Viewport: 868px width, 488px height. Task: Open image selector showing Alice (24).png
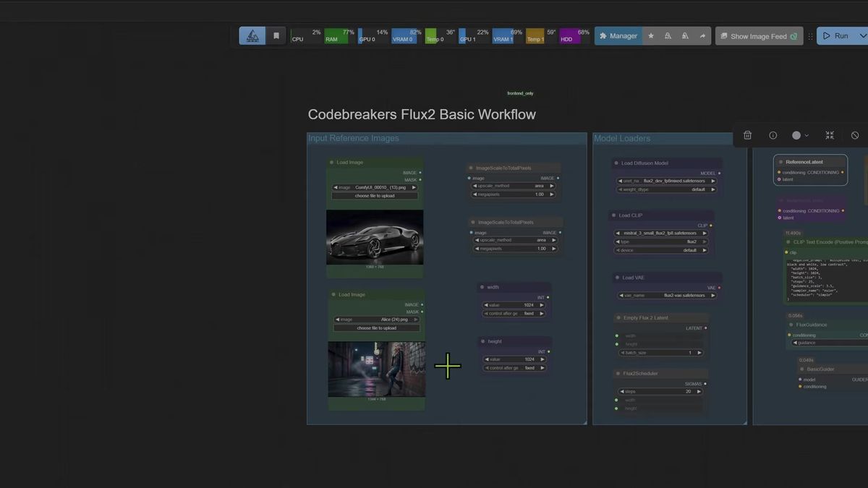377,320
